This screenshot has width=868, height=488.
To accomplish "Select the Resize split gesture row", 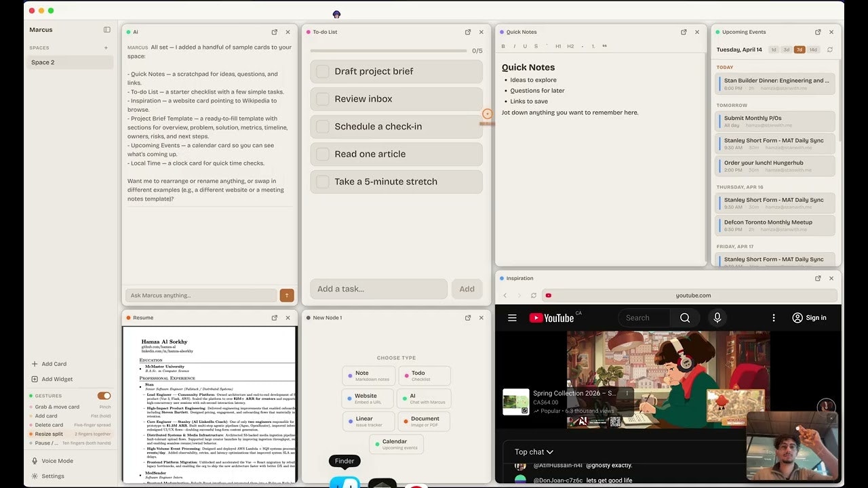I will (70, 434).
